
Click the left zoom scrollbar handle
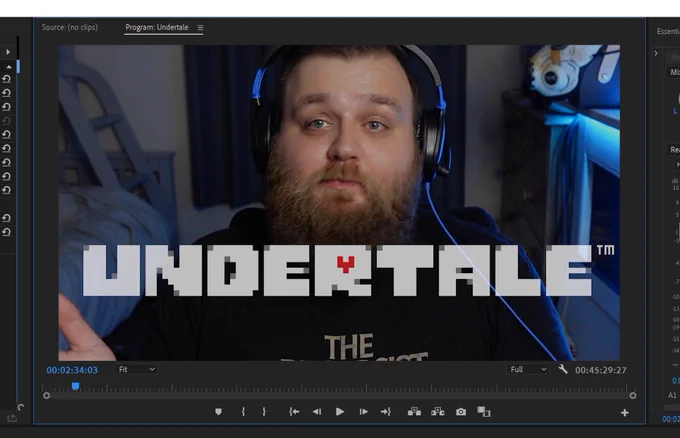[x=46, y=396]
